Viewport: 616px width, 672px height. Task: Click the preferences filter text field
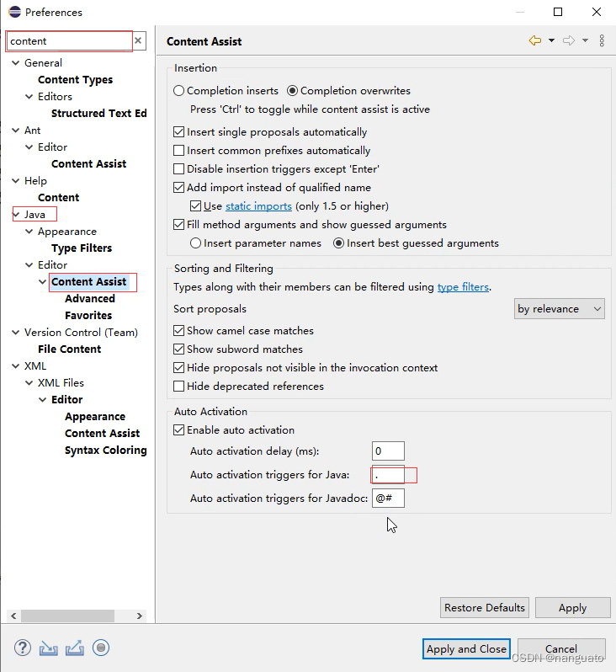(69, 41)
